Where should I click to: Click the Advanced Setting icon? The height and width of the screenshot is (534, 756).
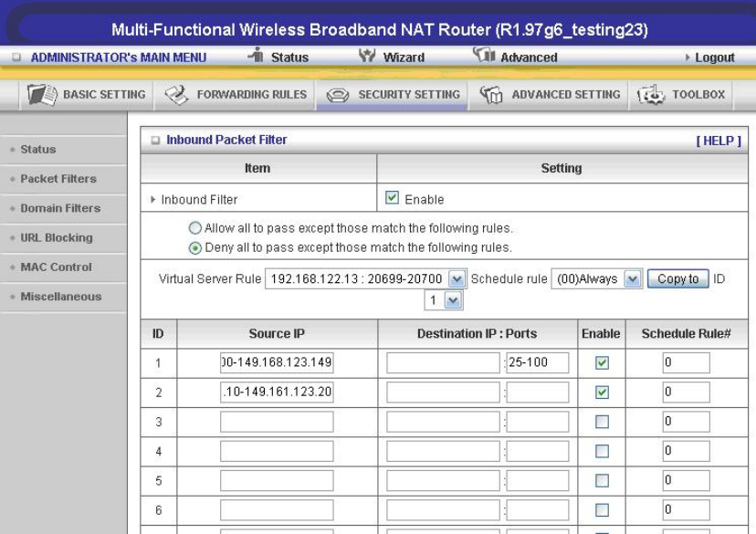[x=491, y=94]
